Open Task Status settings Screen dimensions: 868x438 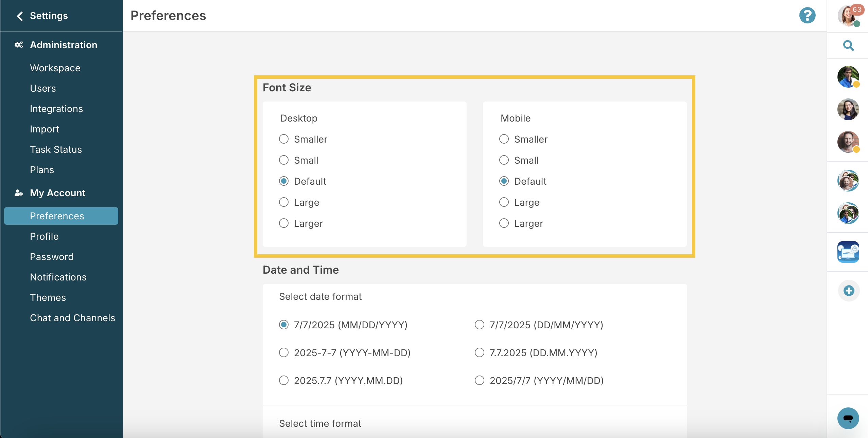[56, 149]
